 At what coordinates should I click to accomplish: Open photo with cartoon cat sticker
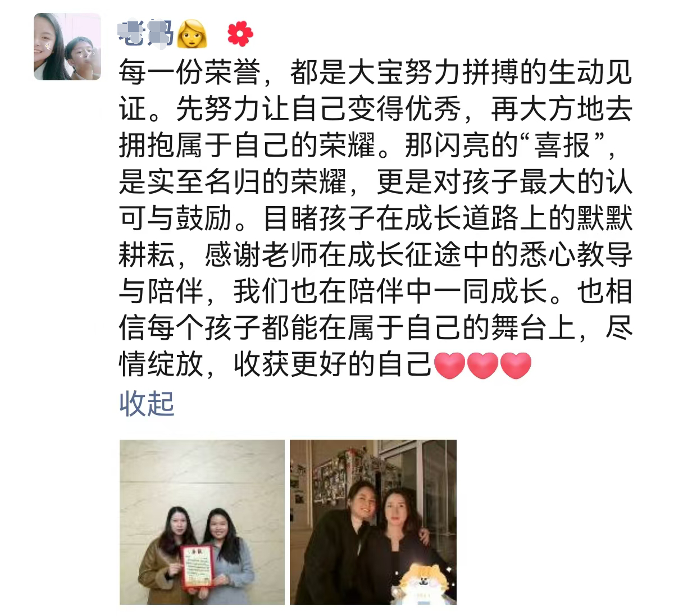tap(373, 522)
